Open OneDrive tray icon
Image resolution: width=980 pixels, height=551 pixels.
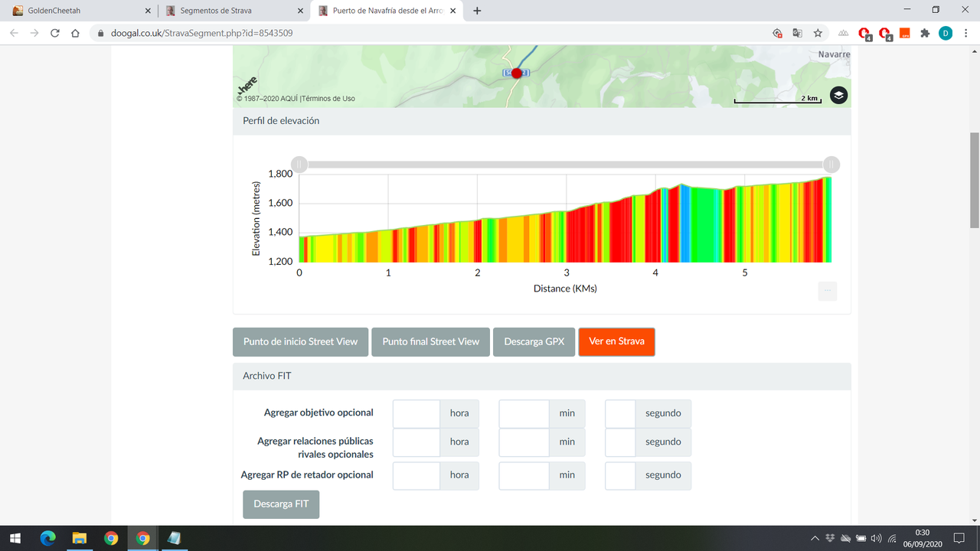pos(846,538)
